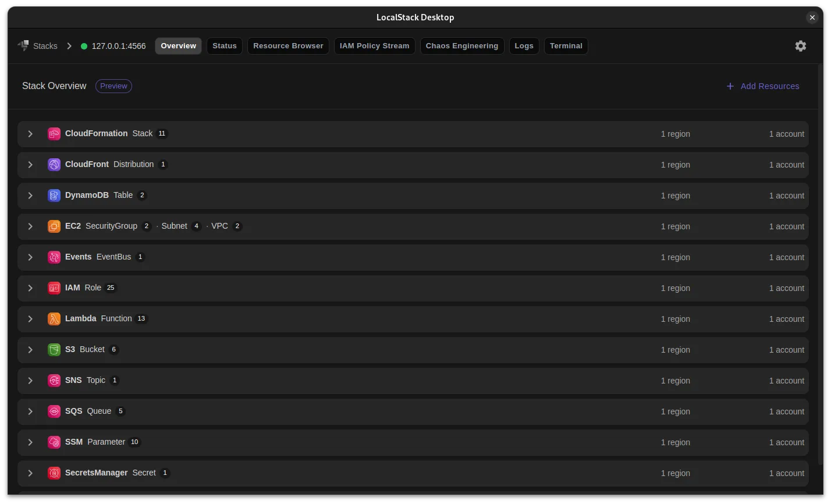Click the CloudFormation service icon
Viewport: 831px width, 504px height.
[54, 133]
